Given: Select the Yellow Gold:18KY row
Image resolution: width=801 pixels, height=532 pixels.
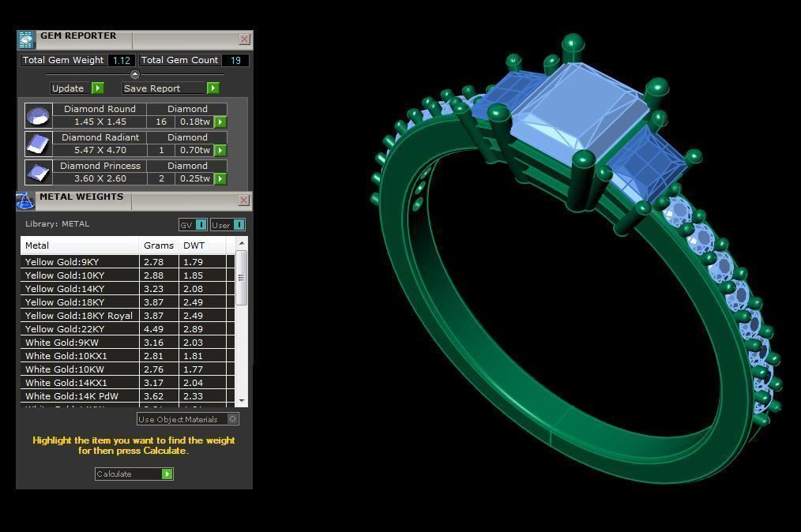Looking at the screenshot, I should 128,302.
